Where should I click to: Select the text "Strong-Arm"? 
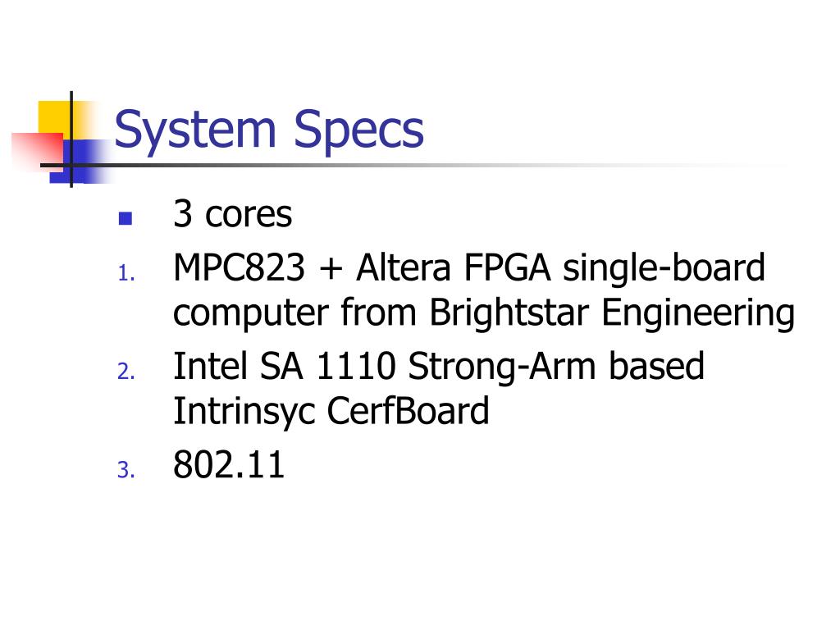click(502, 367)
